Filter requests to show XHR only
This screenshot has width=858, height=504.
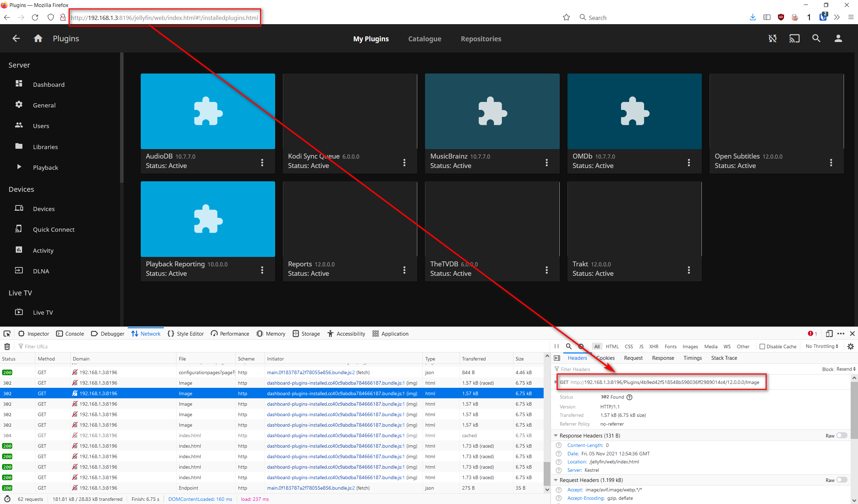[654, 346]
